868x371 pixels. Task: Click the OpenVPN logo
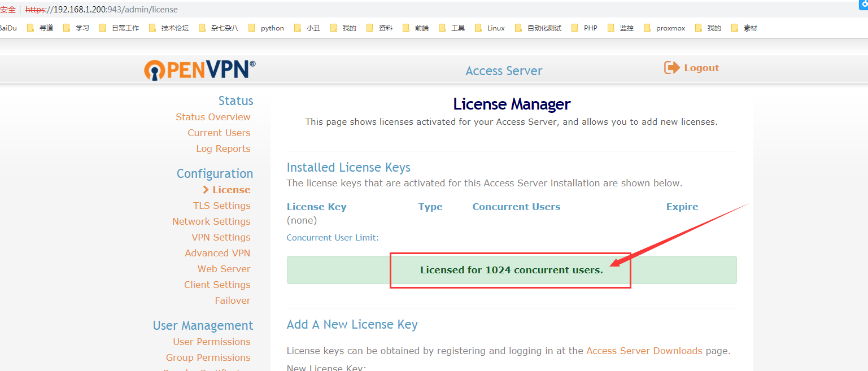click(199, 69)
